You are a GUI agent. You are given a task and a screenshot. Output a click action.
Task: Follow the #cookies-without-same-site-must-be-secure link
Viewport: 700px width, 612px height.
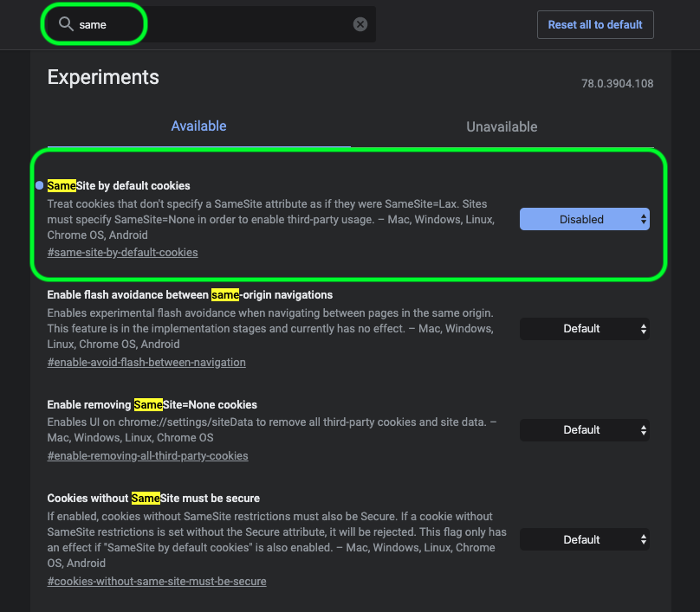[157, 582]
